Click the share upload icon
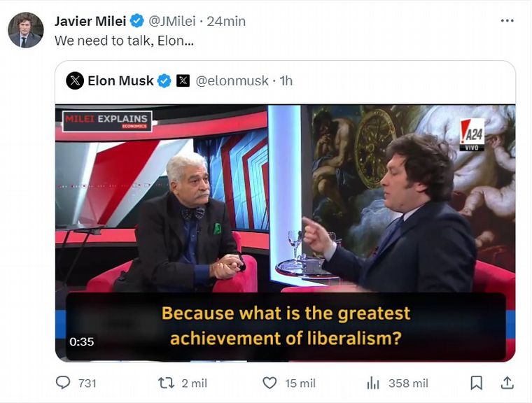Image resolution: width=532 pixels, height=403 pixels. point(507,383)
